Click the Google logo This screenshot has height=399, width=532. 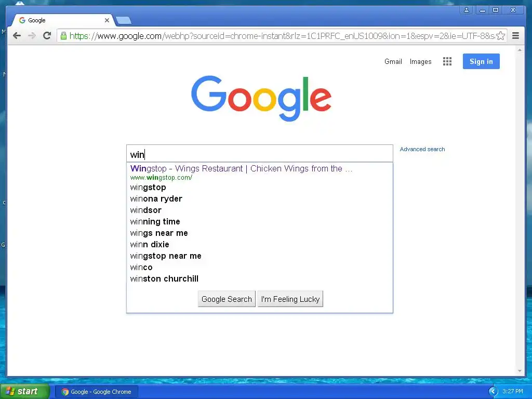(x=261, y=98)
